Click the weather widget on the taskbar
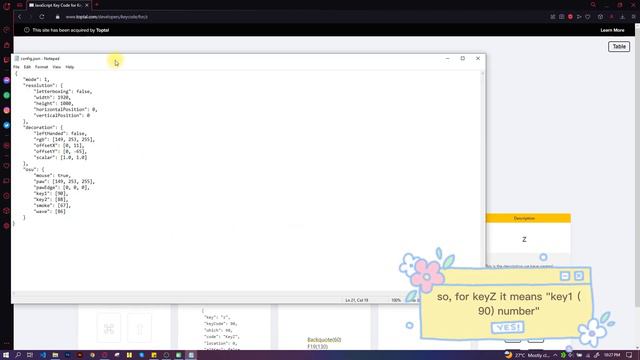 527,355
